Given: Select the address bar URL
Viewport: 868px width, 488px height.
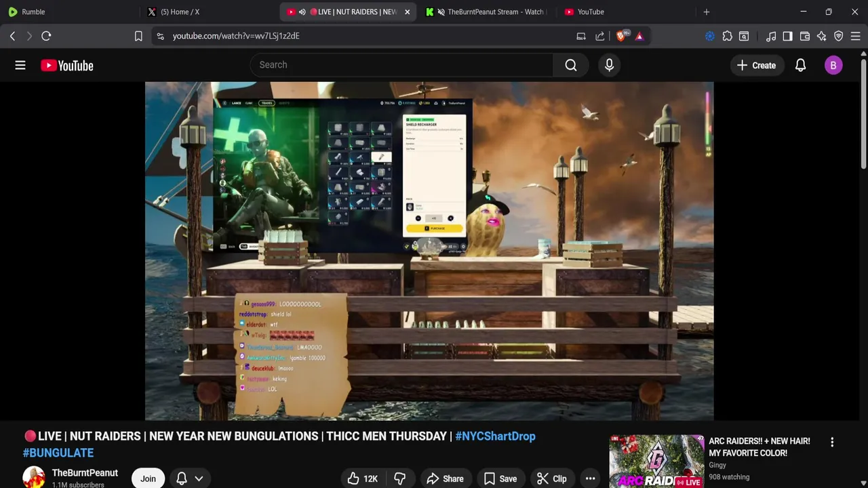Looking at the screenshot, I should tap(236, 36).
